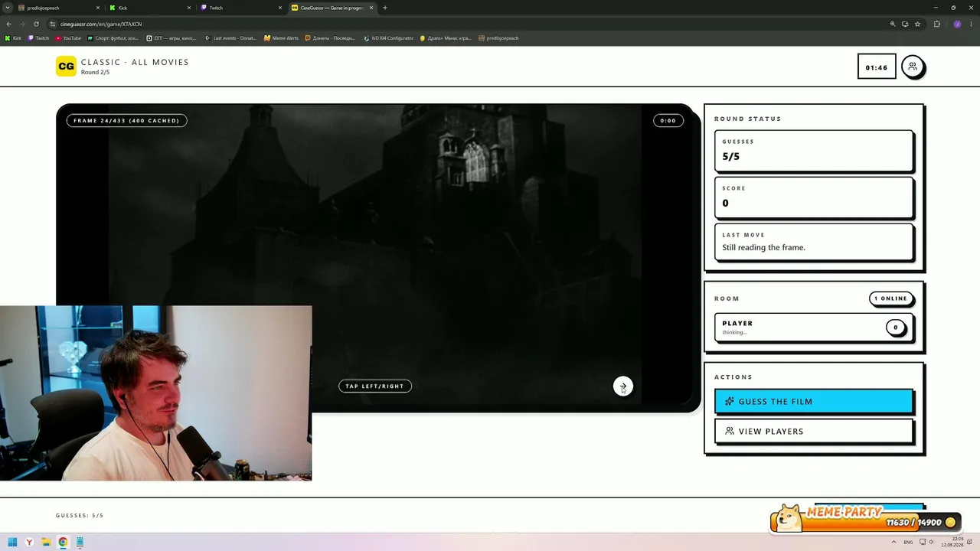Open the Chrome three-dot menu
The image size is (980, 551).
970,24
